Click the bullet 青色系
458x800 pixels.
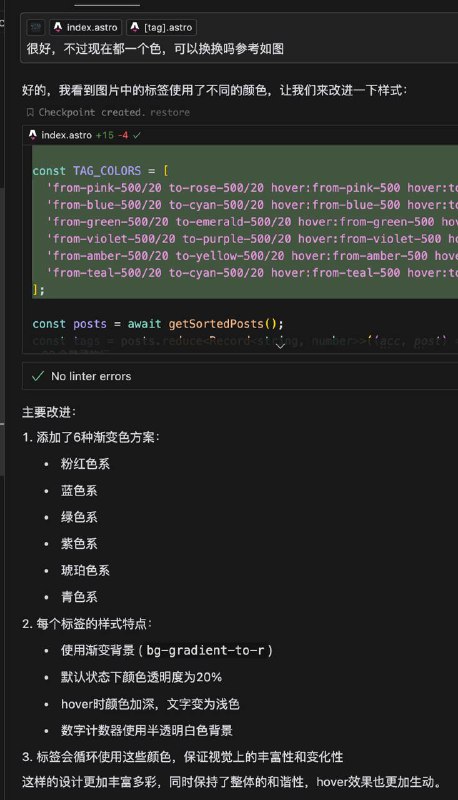79,596
